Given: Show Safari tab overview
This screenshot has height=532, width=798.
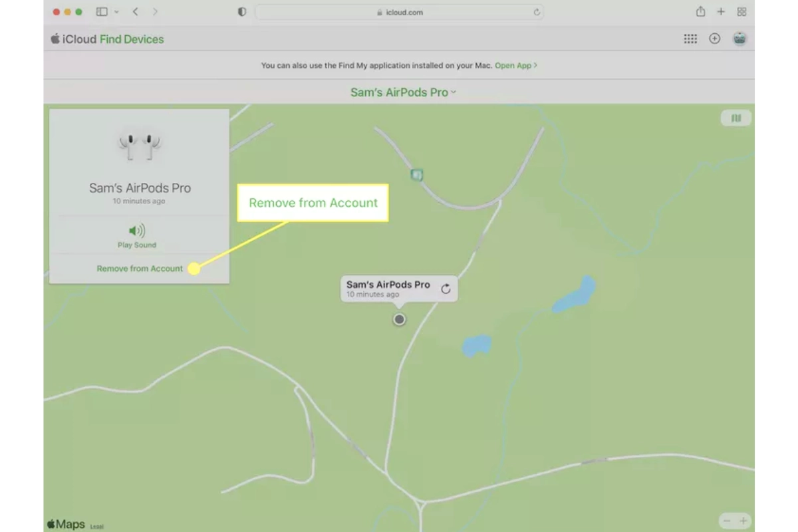Looking at the screenshot, I should pyautogui.click(x=741, y=12).
